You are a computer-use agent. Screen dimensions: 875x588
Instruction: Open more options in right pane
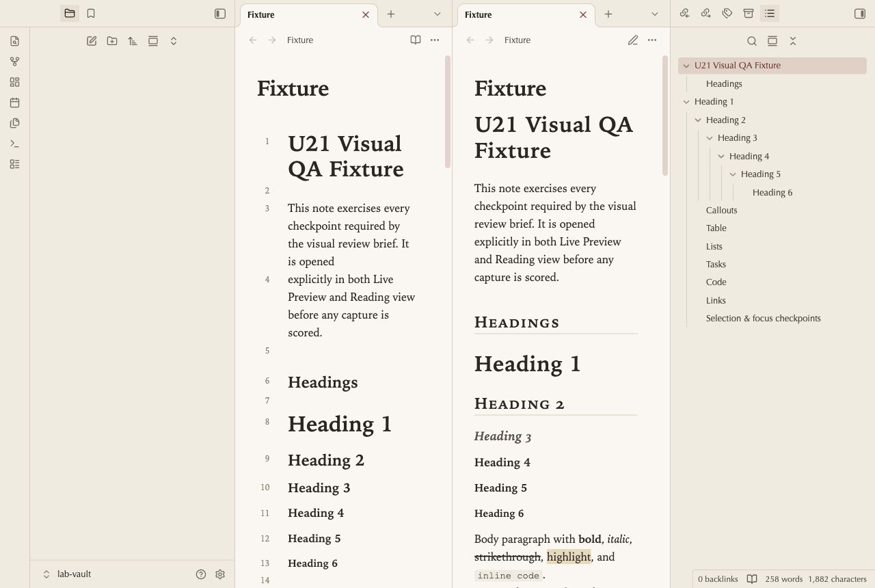pyautogui.click(x=652, y=40)
